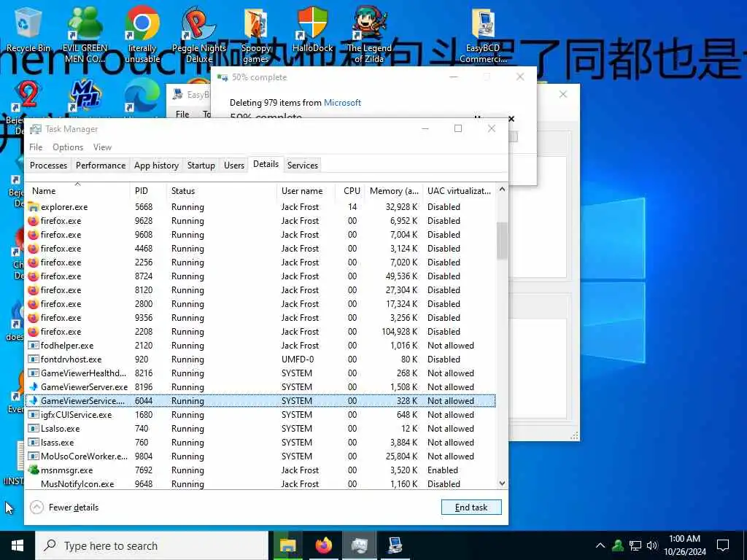The width and height of the screenshot is (747, 560).
Task: Select the MoUsoCoreWorker process row
Action: (260, 456)
